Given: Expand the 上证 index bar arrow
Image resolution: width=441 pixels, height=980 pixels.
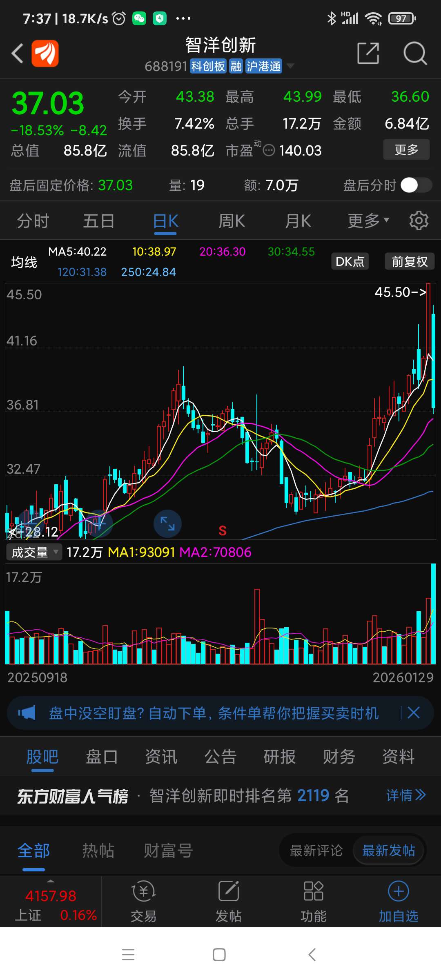Looking at the screenshot, I should click(51, 881).
